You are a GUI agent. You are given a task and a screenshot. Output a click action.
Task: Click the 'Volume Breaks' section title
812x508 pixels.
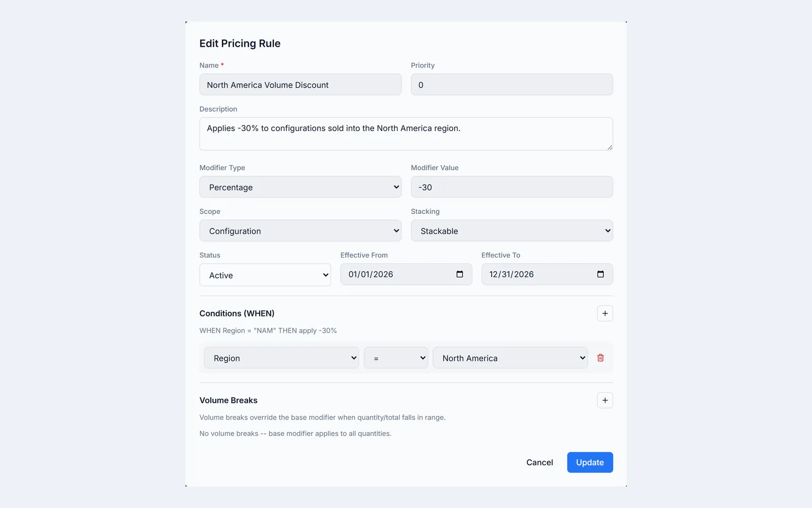click(228, 400)
